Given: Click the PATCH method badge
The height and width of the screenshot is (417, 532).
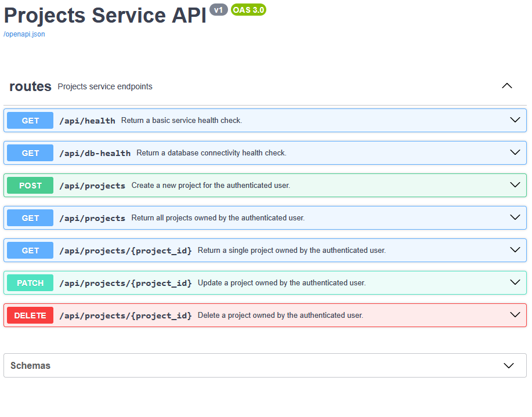Looking at the screenshot, I should [x=30, y=283].
